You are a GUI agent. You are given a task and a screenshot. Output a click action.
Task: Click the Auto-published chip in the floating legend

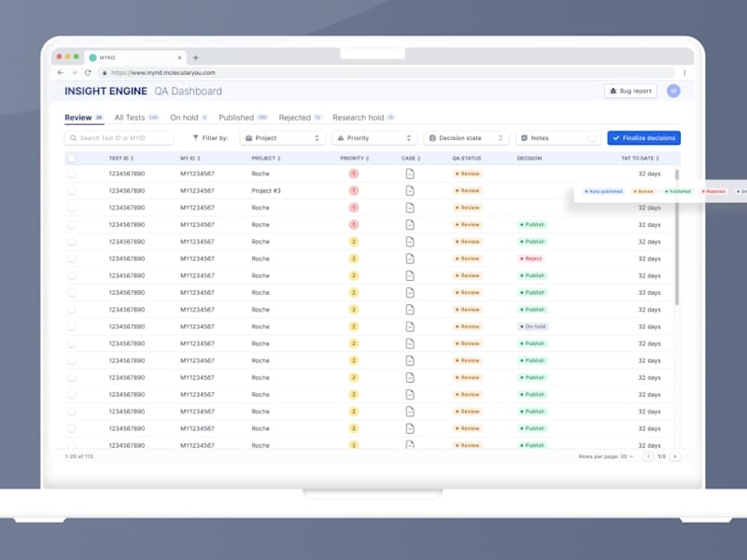tap(603, 191)
